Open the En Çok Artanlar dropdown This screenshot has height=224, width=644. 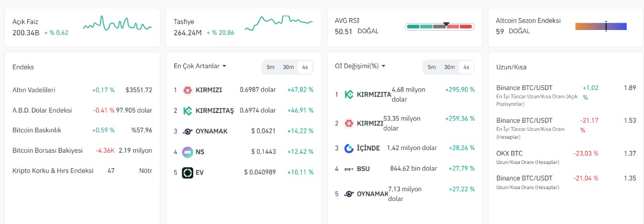pos(200,66)
